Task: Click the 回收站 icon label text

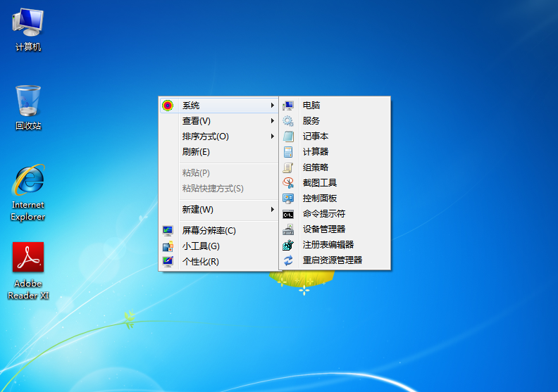Action: (28, 126)
